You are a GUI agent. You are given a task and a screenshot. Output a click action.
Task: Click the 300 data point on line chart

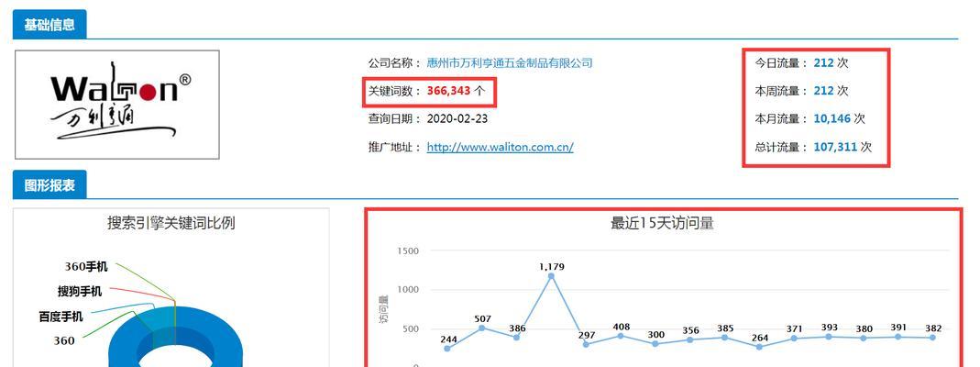click(x=655, y=344)
